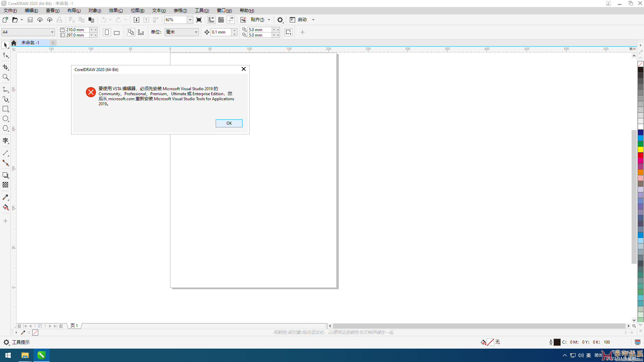Select the Connector tool
Viewport: 644px width, 362px height.
(x=5, y=163)
